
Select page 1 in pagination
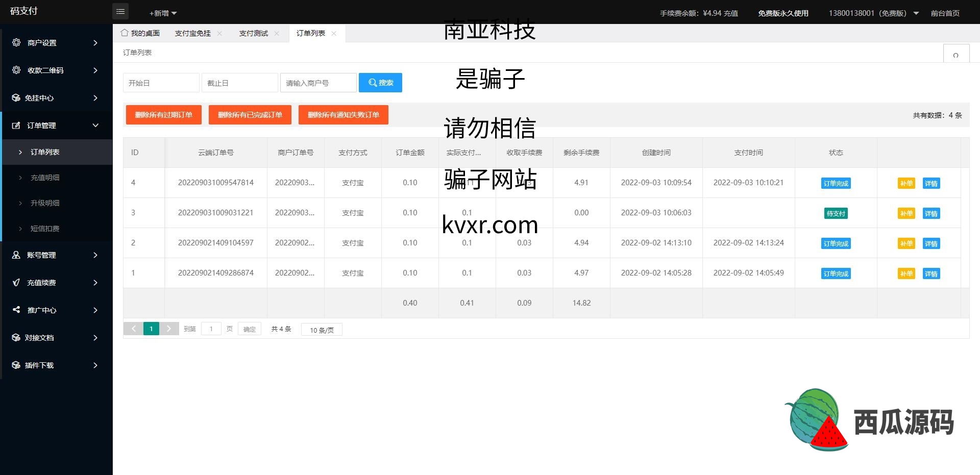pyautogui.click(x=151, y=329)
